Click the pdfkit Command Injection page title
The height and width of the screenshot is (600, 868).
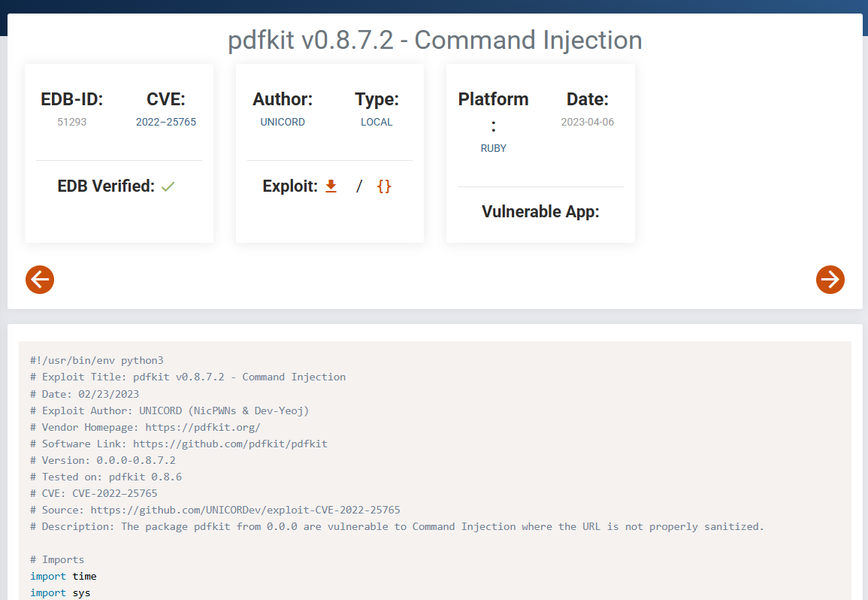(434, 40)
